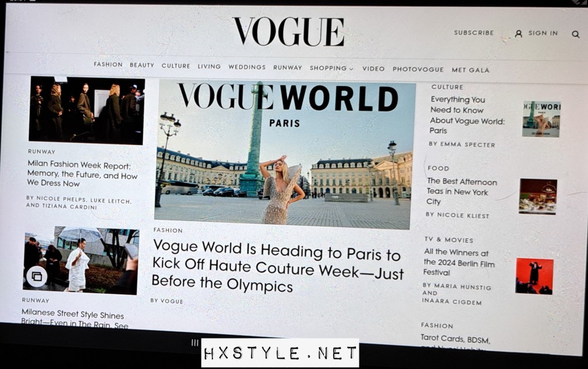Open the 2024 Berlin Film Festival winners article
588x369 pixels.
[459, 262]
